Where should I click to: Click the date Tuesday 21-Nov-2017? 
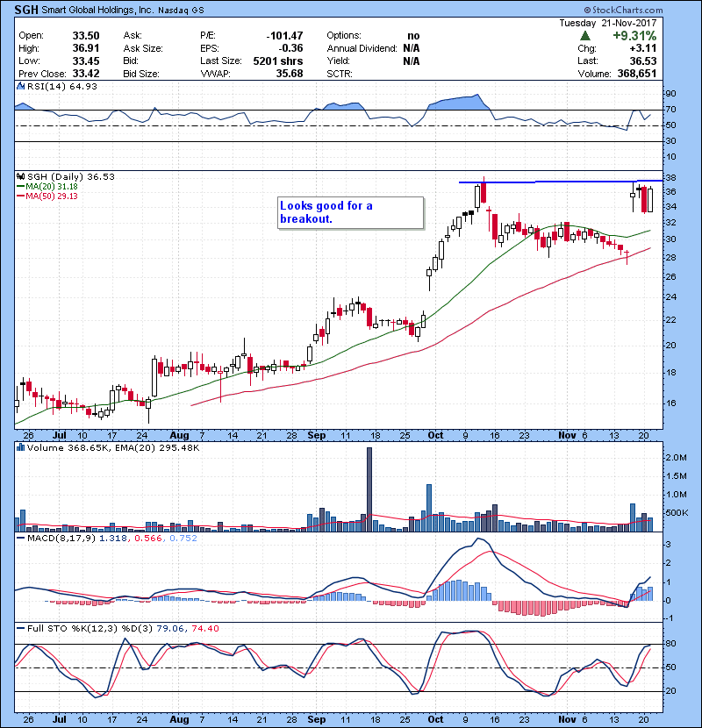(608, 23)
